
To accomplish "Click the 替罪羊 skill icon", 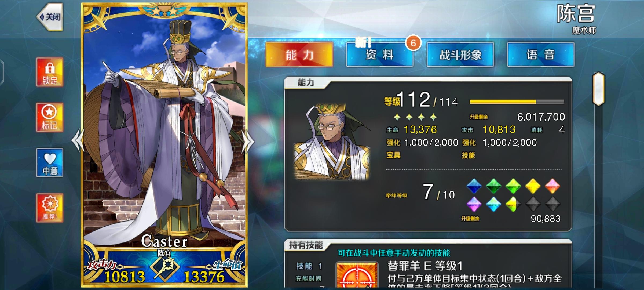I will click(357, 275).
